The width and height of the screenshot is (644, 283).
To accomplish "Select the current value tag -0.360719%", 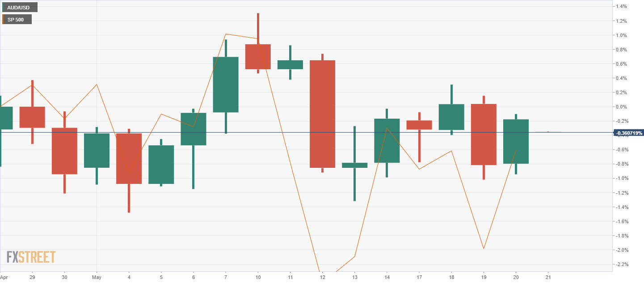I will 628,133.
